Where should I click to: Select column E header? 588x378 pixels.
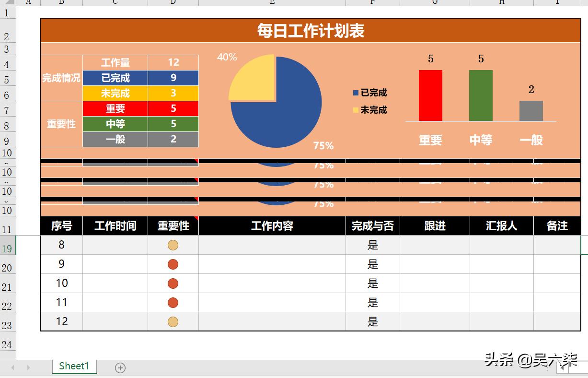pyautogui.click(x=271, y=3)
